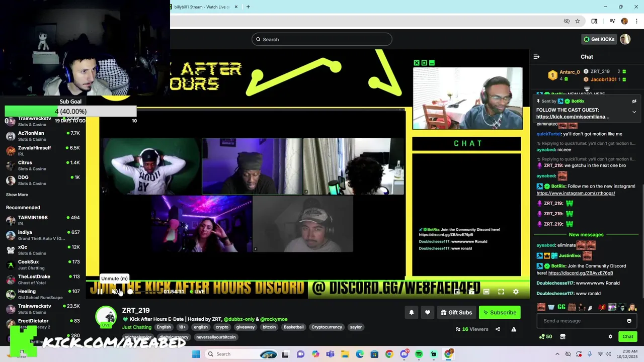Enter fullscreen video mode
Screen dimensions: 644x362
[x=501, y=292]
